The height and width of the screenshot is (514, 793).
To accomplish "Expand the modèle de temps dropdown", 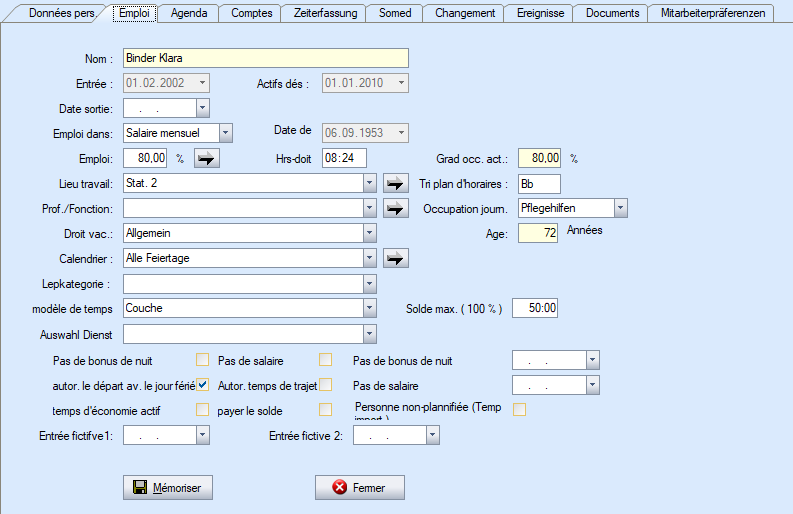I will coord(369,309).
